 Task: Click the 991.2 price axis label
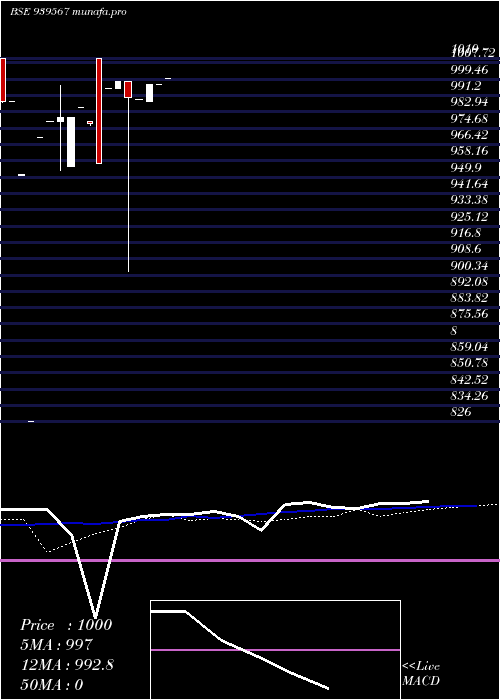pyautogui.click(x=466, y=86)
